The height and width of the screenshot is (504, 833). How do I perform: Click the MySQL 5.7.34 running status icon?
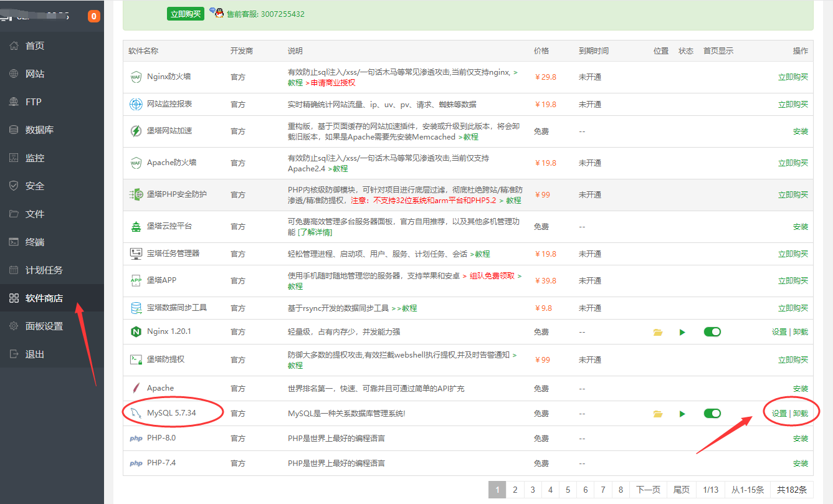point(682,414)
